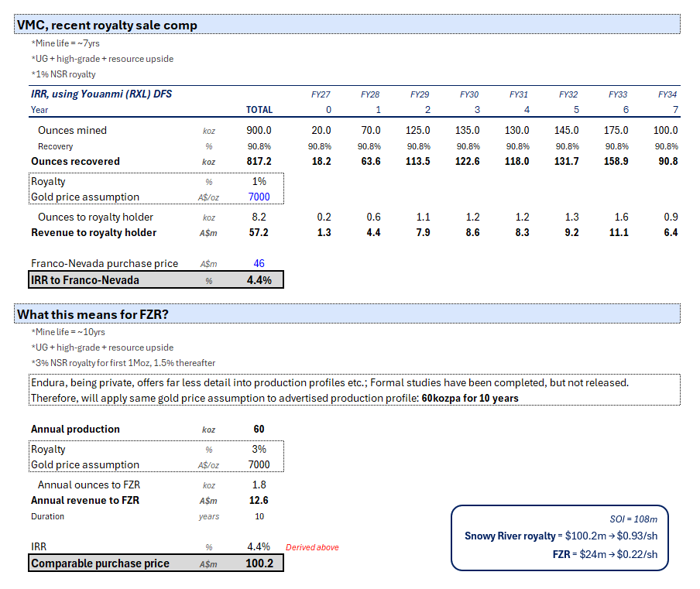The width and height of the screenshot is (700, 589).
Task: Select the 'IRR to Franco-Nevada' label
Action: point(85,280)
